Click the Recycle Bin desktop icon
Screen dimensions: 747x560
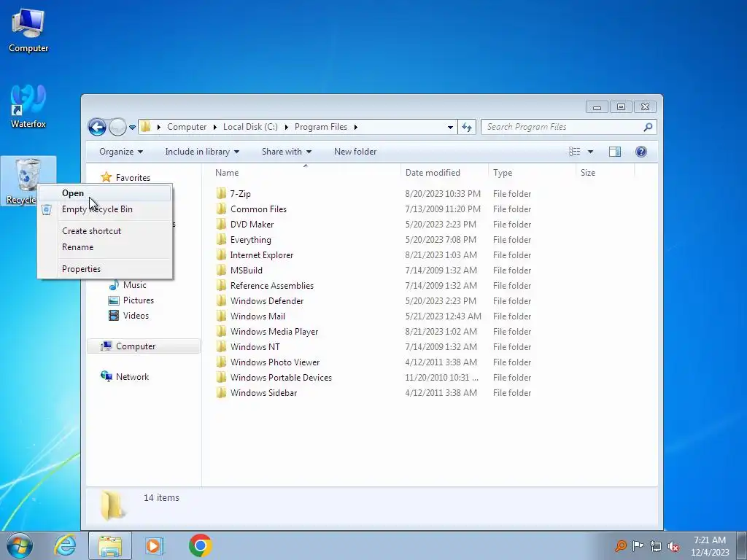point(28,181)
